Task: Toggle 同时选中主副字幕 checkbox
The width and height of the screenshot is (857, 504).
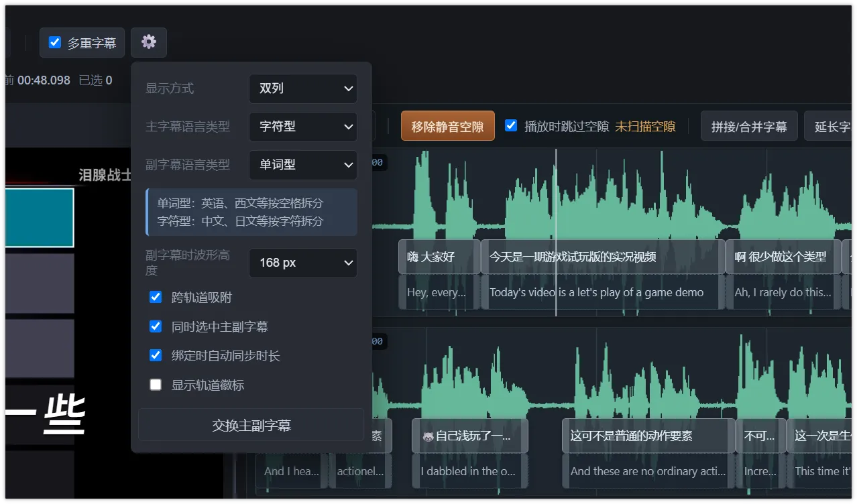Action: click(x=156, y=326)
